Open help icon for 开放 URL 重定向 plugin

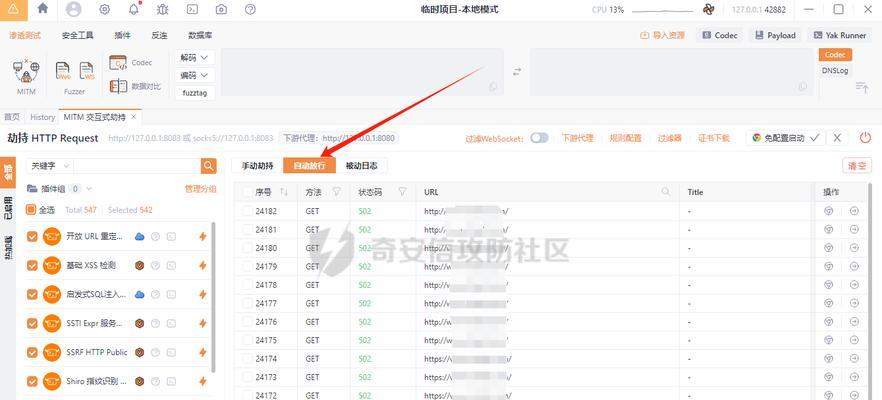(x=156, y=237)
